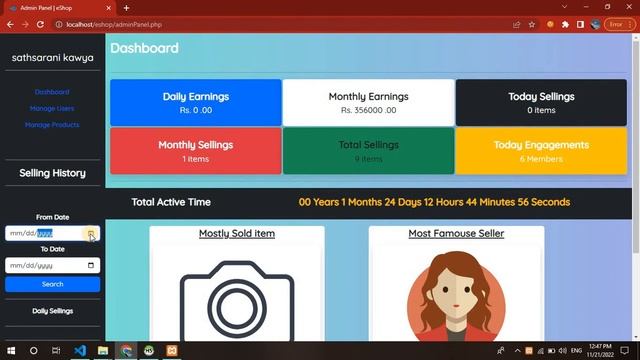Open the notification center icon
Viewport: 640px width, 360px height.
pyautogui.click(x=624, y=351)
